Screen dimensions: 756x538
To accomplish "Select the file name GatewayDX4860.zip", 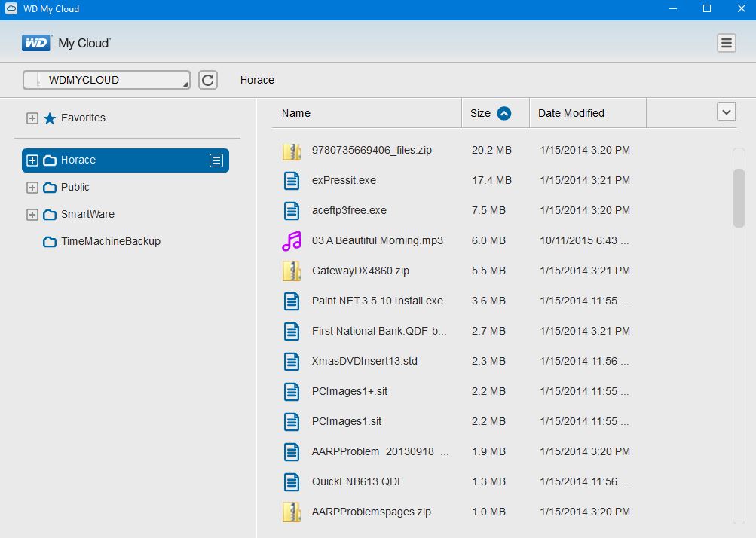I will pos(360,271).
